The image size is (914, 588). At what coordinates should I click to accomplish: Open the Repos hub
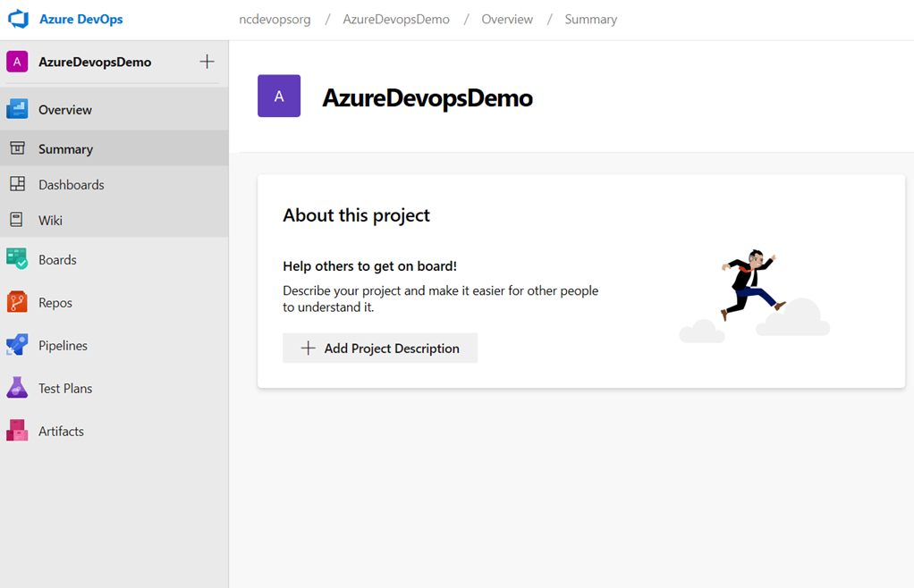[x=114, y=303]
